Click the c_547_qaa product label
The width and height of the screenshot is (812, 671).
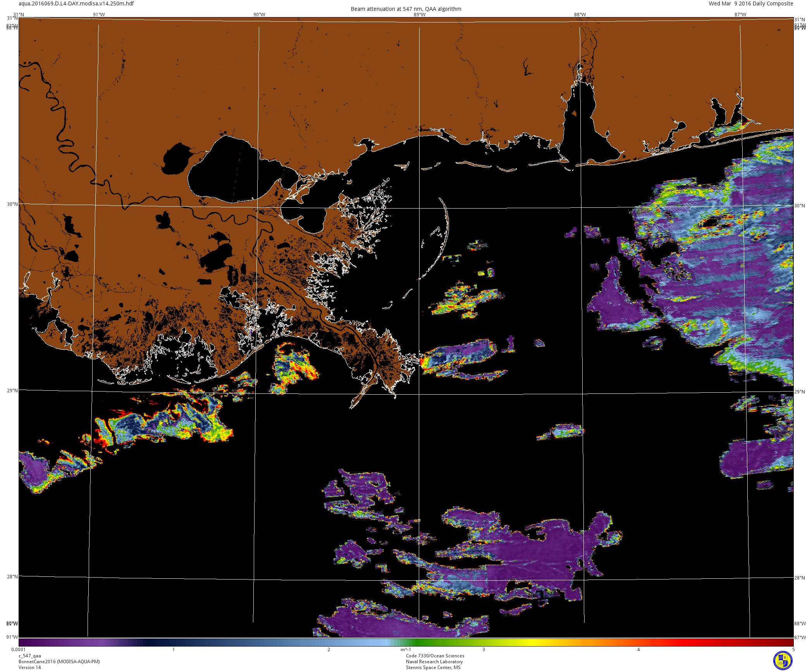coord(29,656)
